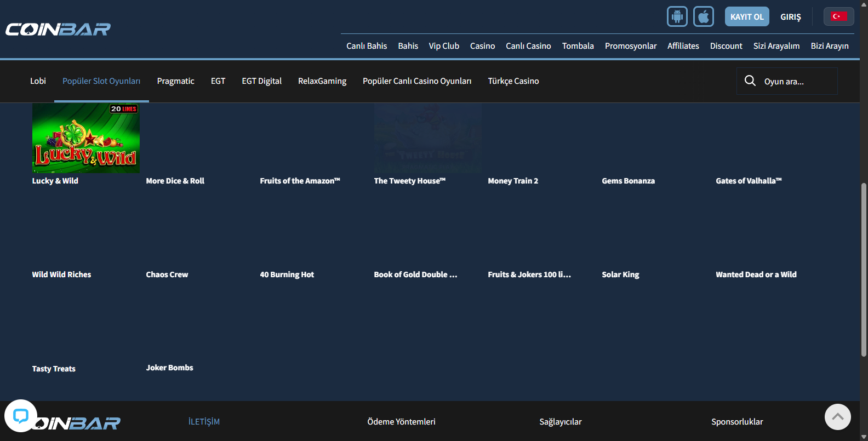
Task: Open the Lucky & Wild game thumbnail
Action: coord(86,138)
